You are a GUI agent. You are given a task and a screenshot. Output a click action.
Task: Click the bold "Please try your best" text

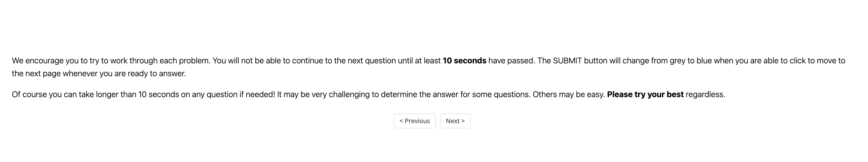pos(645,94)
